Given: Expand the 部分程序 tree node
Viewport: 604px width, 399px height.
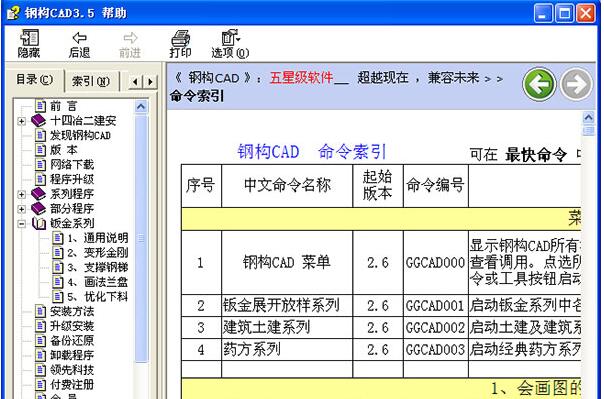Looking at the screenshot, I should click(x=22, y=209).
